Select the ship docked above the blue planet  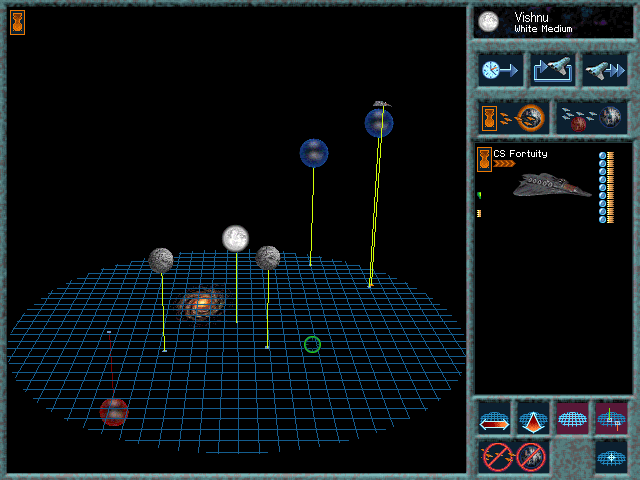click(382, 104)
